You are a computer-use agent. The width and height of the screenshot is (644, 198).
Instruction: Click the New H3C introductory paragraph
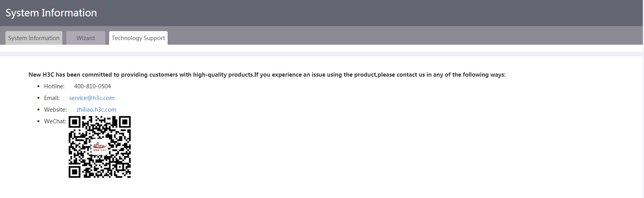[267, 75]
